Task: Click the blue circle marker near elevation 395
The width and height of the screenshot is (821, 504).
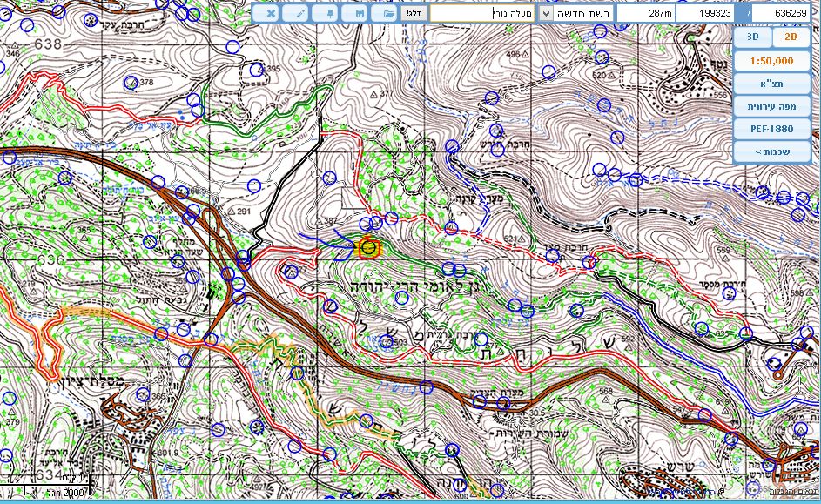Action: pos(255,70)
